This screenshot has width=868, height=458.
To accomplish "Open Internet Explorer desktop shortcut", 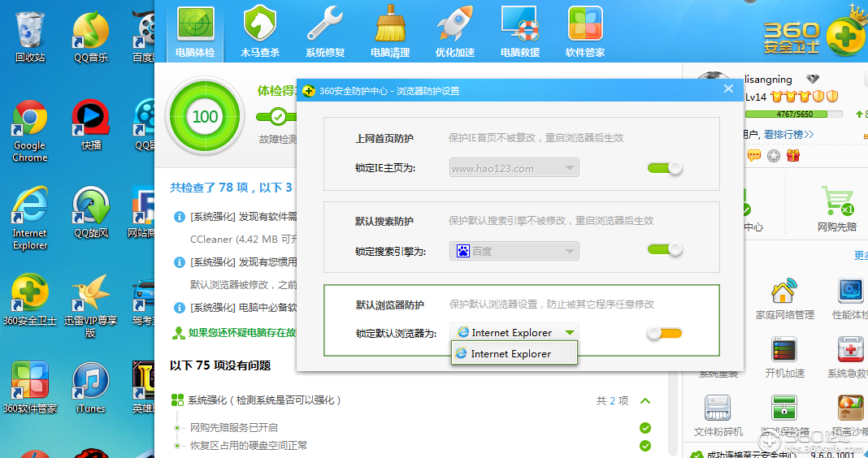I will pyautogui.click(x=30, y=219).
